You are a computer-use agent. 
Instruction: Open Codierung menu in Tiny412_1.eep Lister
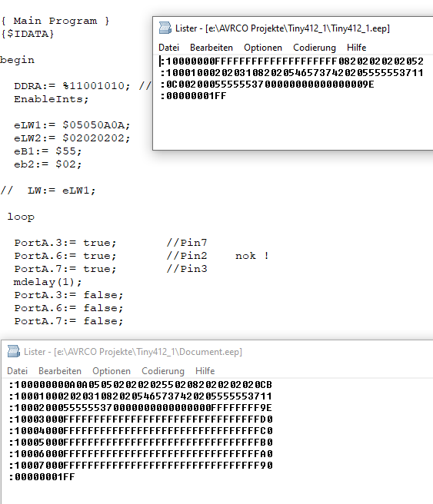pyautogui.click(x=315, y=48)
